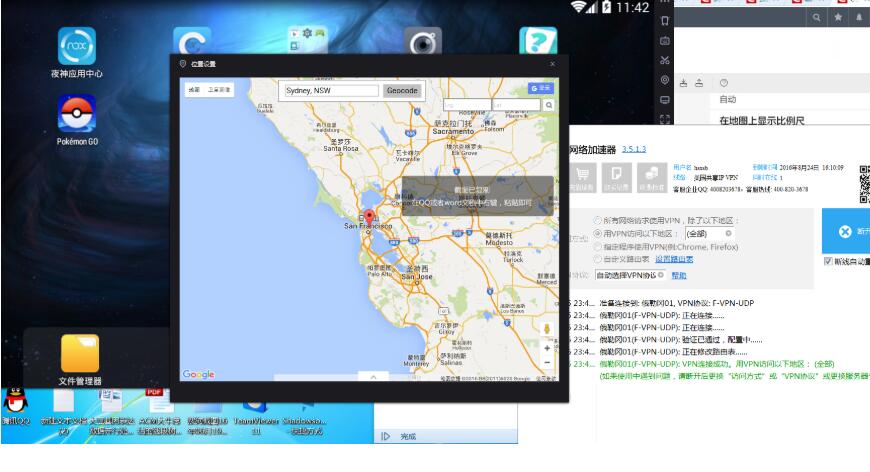Open the PDF file on the desktop

tap(159, 412)
